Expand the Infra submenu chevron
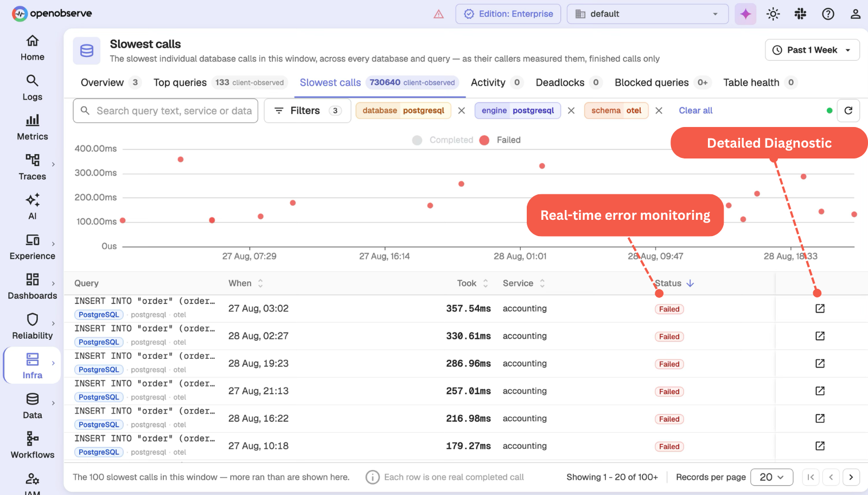Viewport: 868px width, 495px height. [53, 363]
